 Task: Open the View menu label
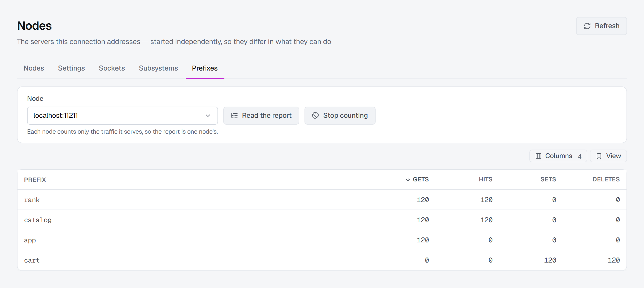pos(613,156)
